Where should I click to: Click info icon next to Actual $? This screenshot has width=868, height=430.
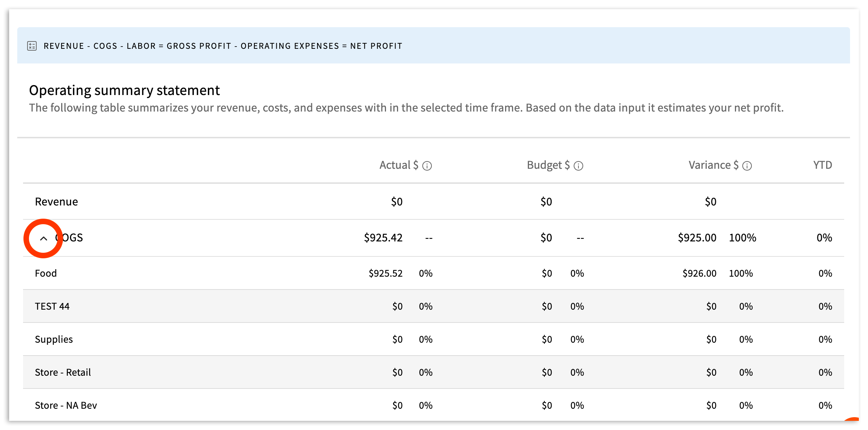point(427,166)
